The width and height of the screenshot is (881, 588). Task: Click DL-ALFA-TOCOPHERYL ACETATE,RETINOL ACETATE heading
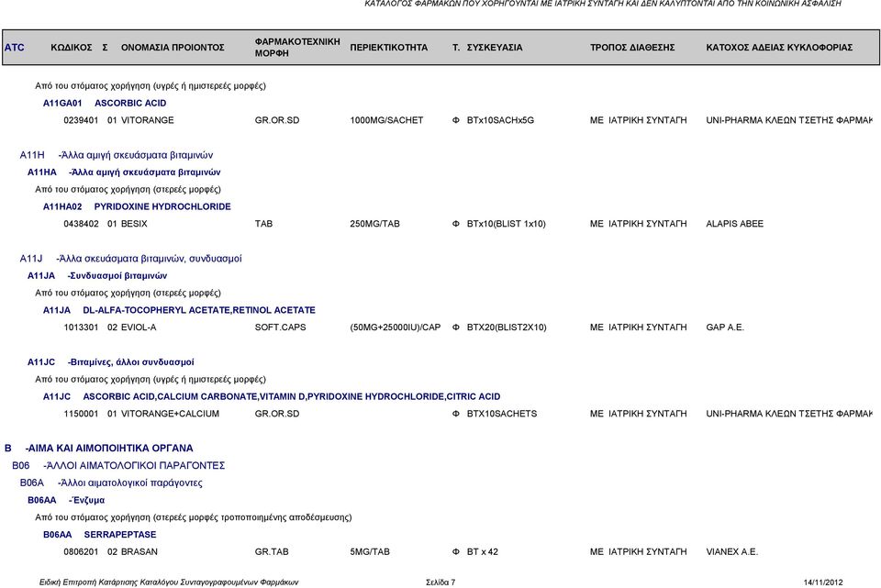(199, 310)
